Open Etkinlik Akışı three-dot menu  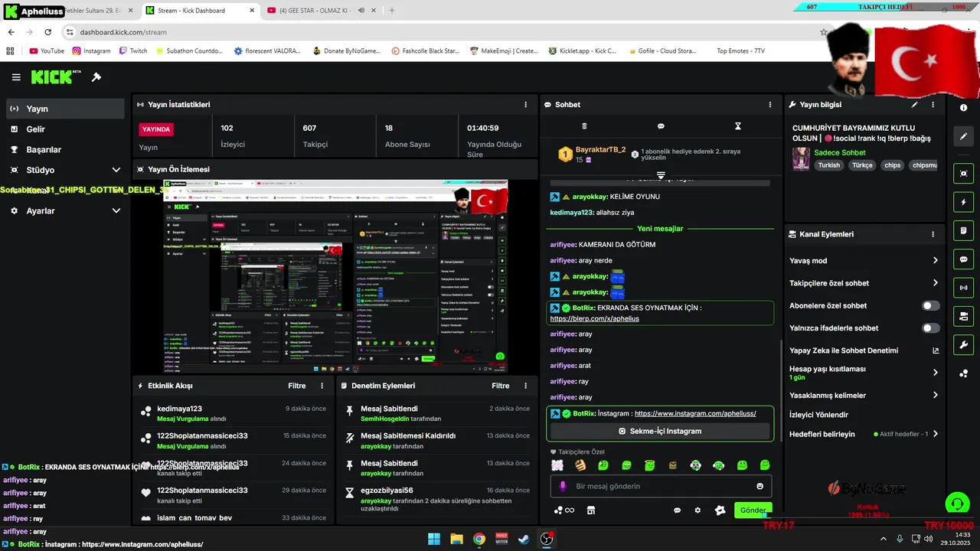pyautogui.click(x=322, y=386)
